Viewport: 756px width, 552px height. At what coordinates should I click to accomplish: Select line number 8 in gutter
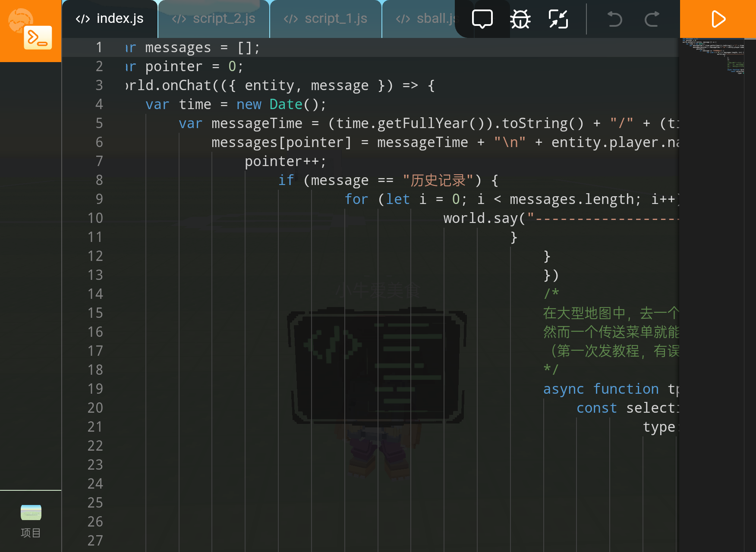[x=99, y=180]
